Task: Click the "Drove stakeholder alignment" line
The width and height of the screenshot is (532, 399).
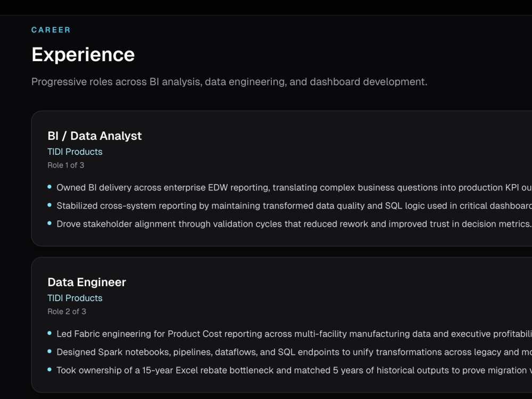Action: 294,224
